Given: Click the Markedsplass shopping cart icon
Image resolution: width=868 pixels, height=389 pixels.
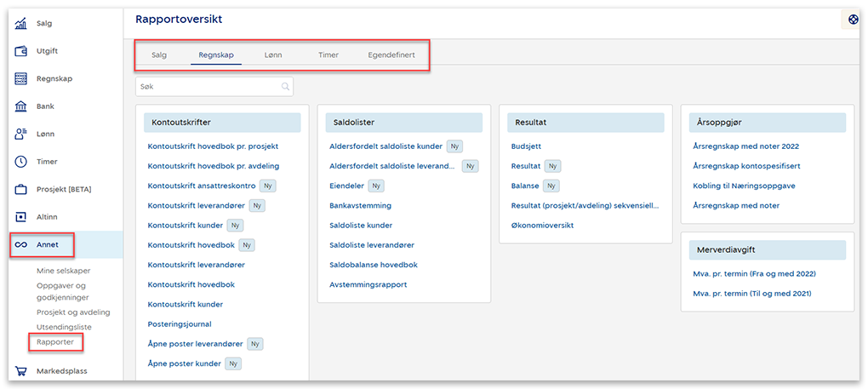Looking at the screenshot, I should point(22,371).
